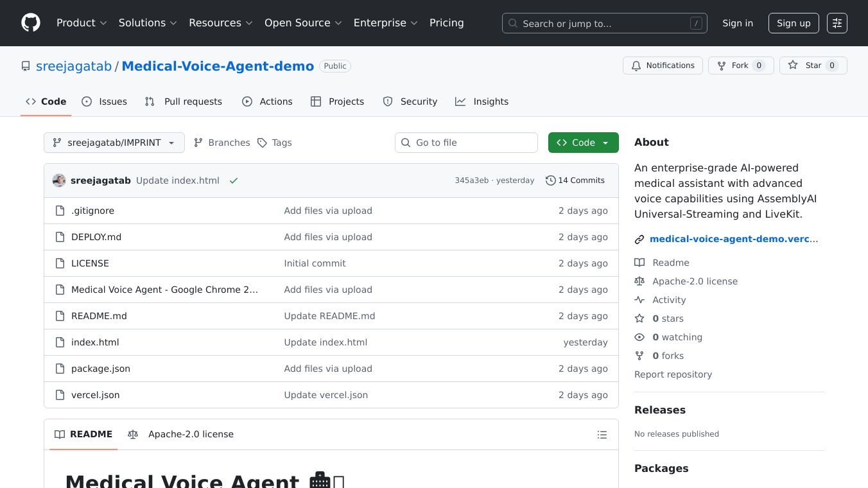868x488 pixels.
Task: Focus the Go to file field
Action: pyautogui.click(x=466, y=143)
